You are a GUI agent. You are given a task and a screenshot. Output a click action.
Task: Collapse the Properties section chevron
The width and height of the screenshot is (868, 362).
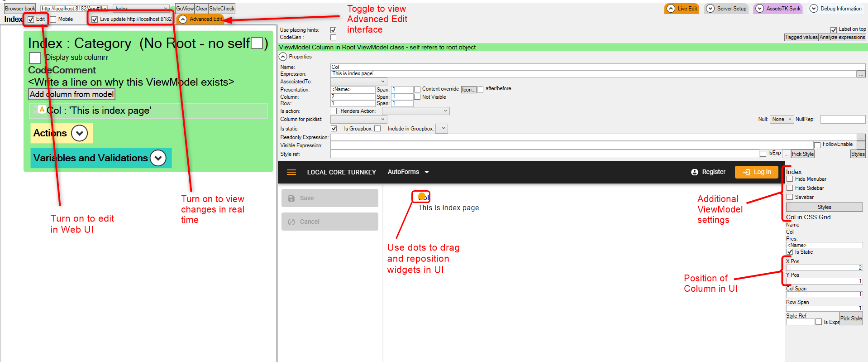pyautogui.click(x=283, y=57)
